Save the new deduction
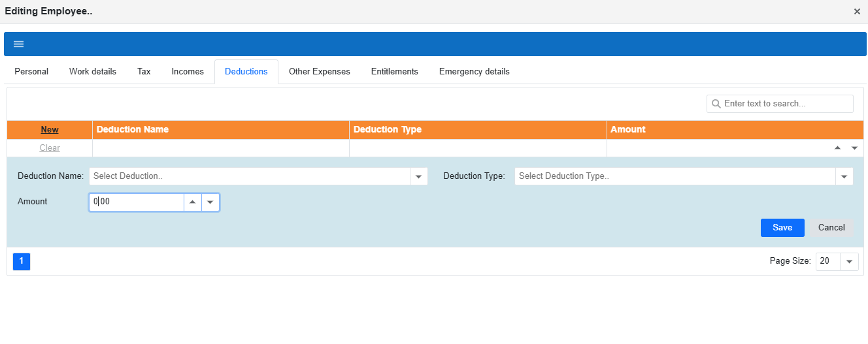868x344 pixels. pyautogui.click(x=782, y=228)
